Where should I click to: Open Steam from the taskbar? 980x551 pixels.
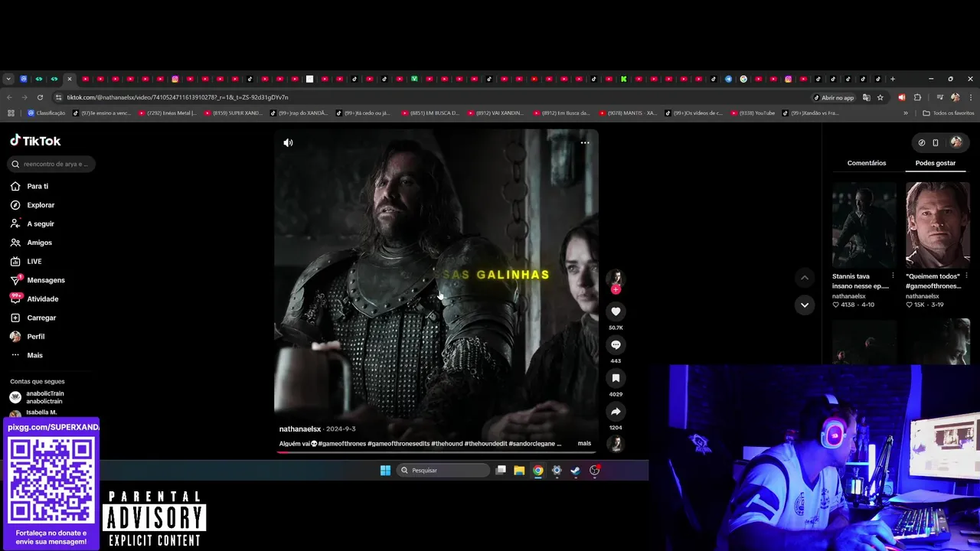click(x=576, y=471)
